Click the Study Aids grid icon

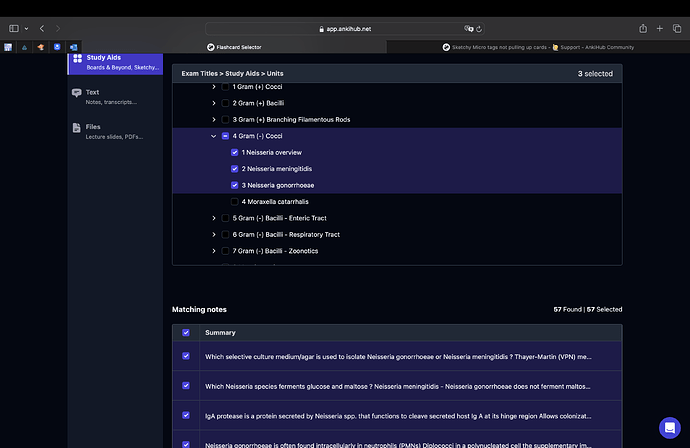pos(77,59)
